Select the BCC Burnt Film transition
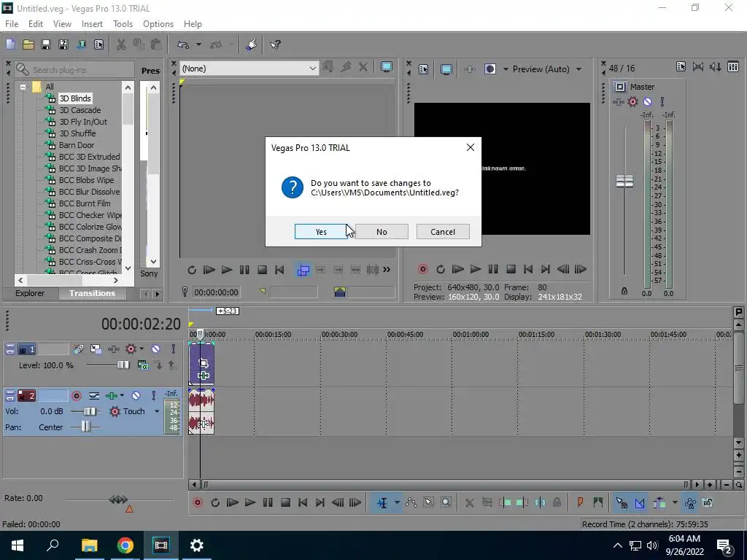747x560 pixels. [x=85, y=203]
